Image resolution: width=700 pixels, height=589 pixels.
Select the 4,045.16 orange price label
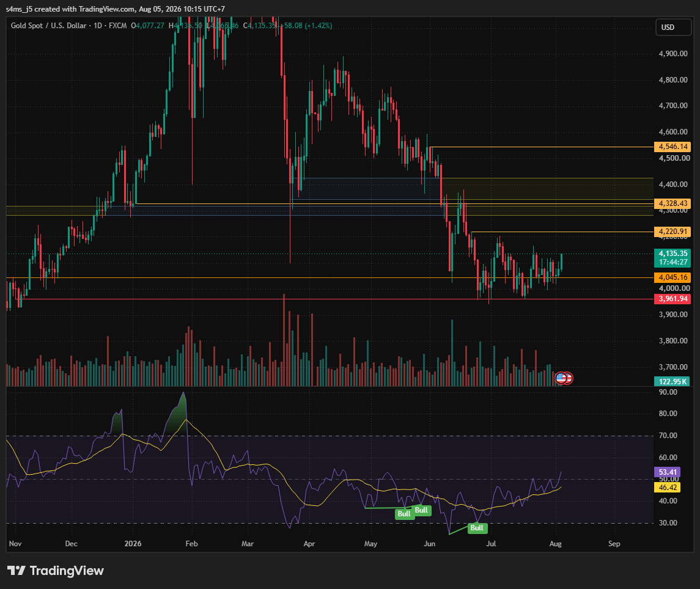[672, 277]
